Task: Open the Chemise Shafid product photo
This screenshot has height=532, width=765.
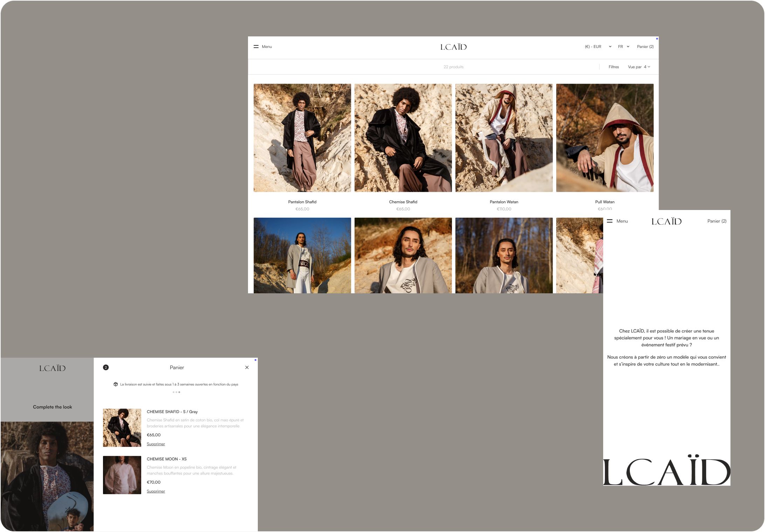Action: (403, 138)
